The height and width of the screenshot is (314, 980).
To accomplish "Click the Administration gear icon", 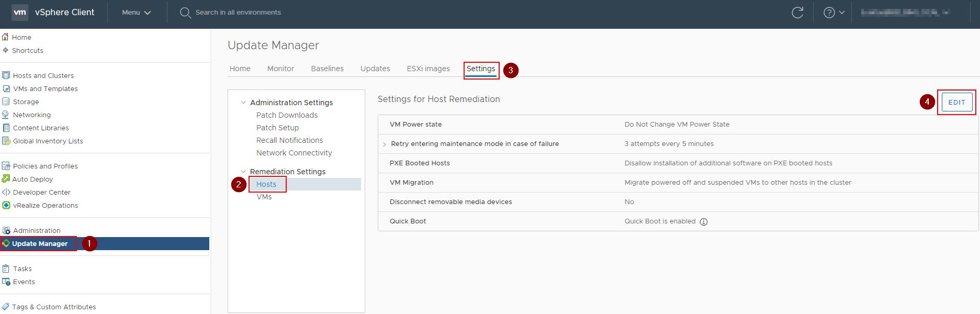I will [6, 230].
